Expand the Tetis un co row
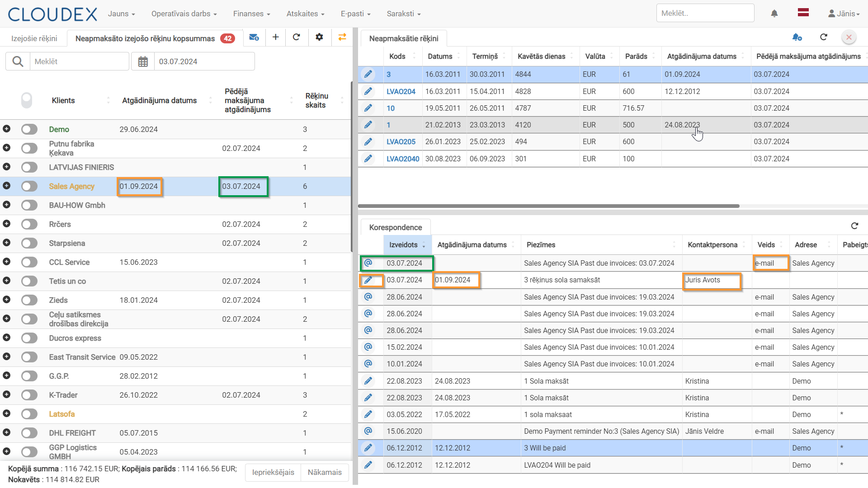 (6, 281)
